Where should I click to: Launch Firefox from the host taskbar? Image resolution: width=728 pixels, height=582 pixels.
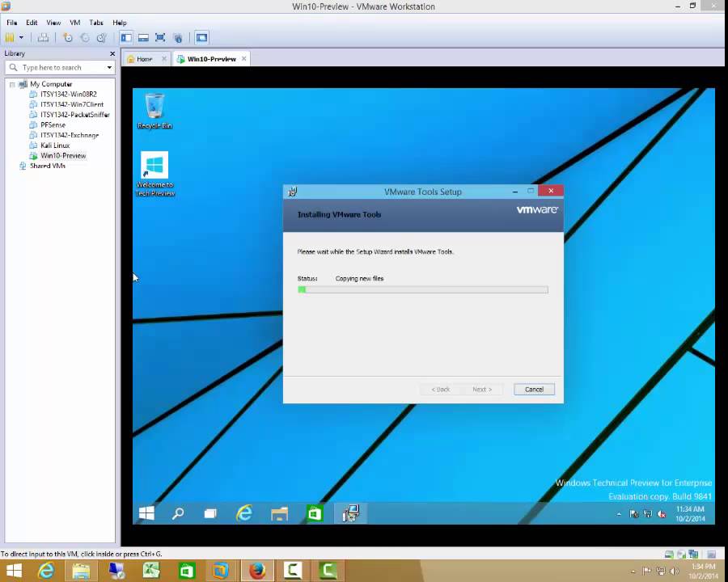point(257,571)
